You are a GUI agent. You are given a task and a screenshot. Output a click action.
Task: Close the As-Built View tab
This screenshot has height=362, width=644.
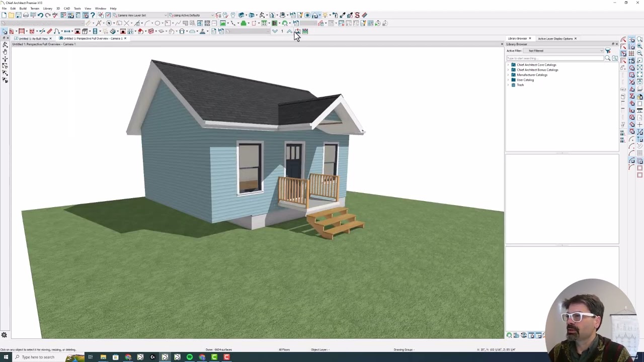point(50,39)
